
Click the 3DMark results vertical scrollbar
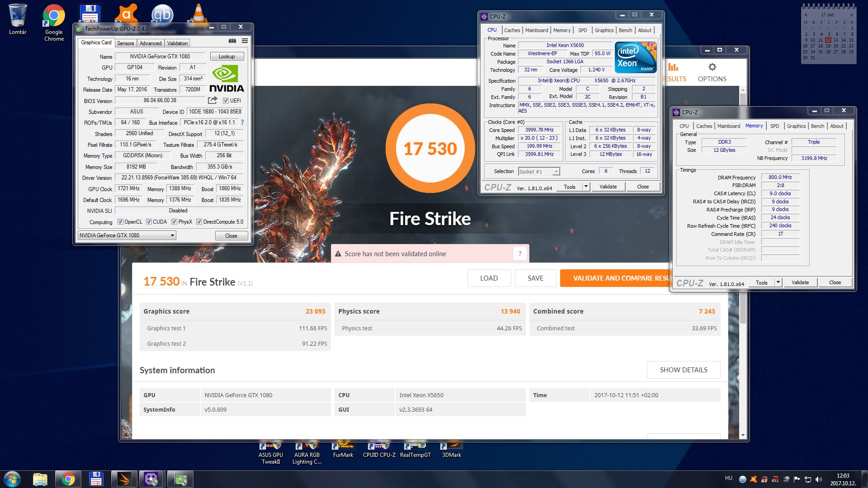tap(743, 307)
